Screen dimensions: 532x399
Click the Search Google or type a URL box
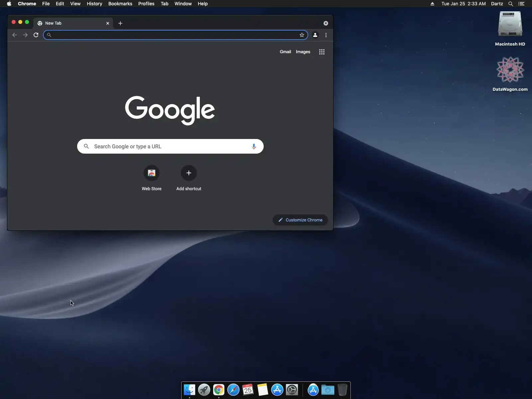coord(170,146)
